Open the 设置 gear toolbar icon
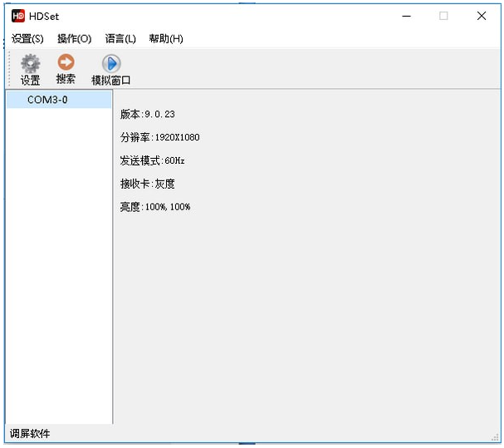Screen dimensions: 504x448 point(31,63)
